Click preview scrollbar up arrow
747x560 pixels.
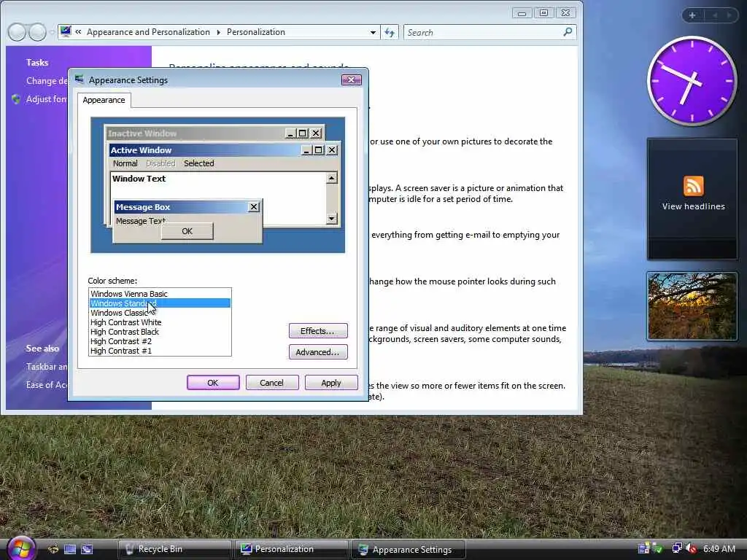click(x=332, y=178)
